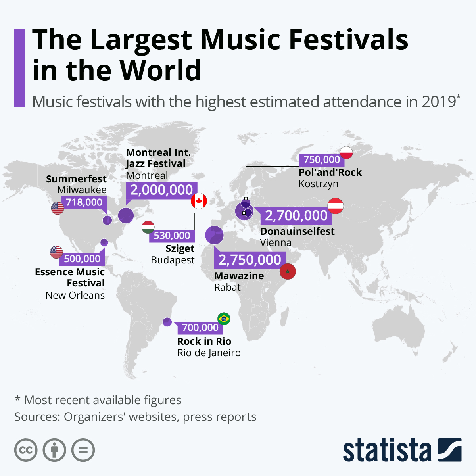Click the Pol'and'Rock Kostrzyn label

pyautogui.click(x=330, y=178)
